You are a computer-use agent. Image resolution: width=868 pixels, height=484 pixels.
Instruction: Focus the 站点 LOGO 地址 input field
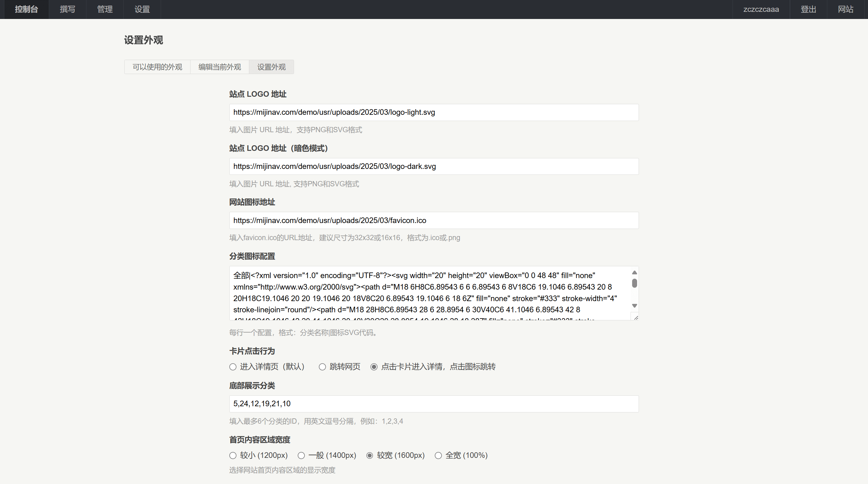click(434, 112)
